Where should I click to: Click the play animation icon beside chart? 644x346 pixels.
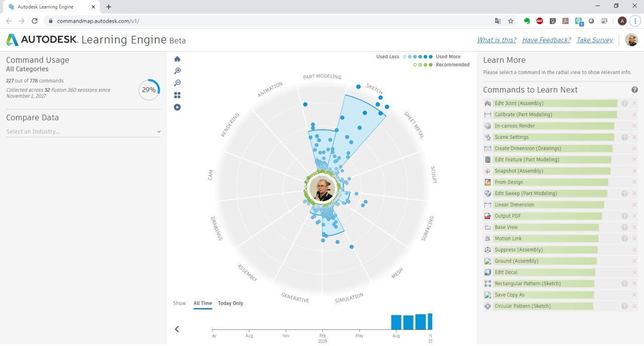click(x=177, y=107)
